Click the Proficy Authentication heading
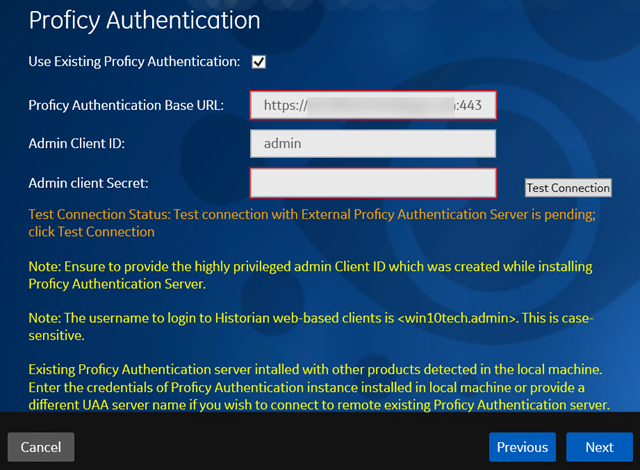 pyautogui.click(x=144, y=20)
